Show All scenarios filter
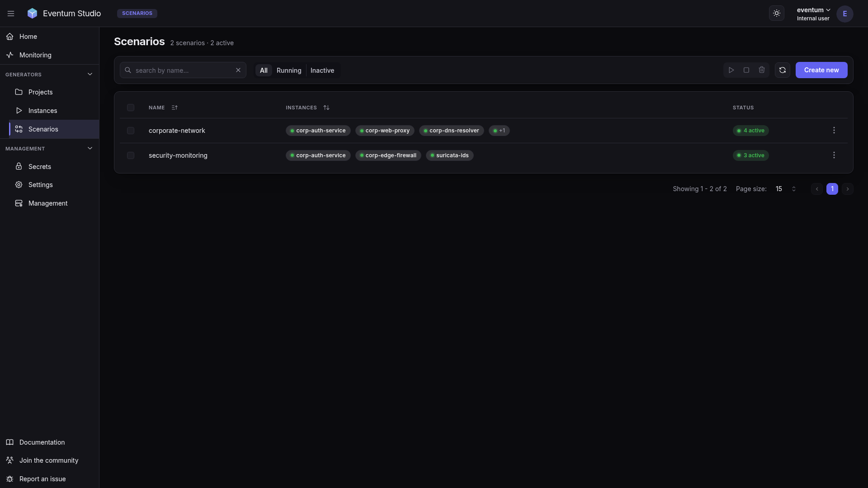Image resolution: width=868 pixels, height=488 pixels. pyautogui.click(x=264, y=70)
